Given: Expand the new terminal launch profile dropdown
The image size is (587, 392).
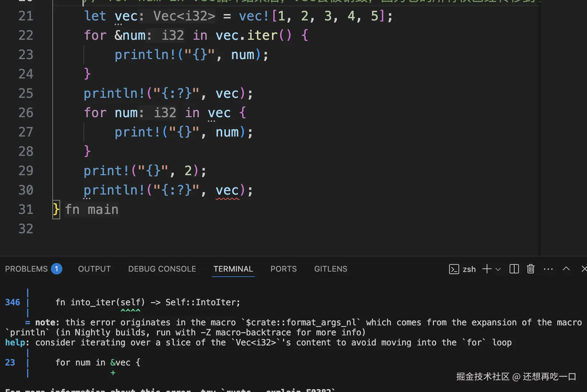Looking at the screenshot, I should 498,269.
